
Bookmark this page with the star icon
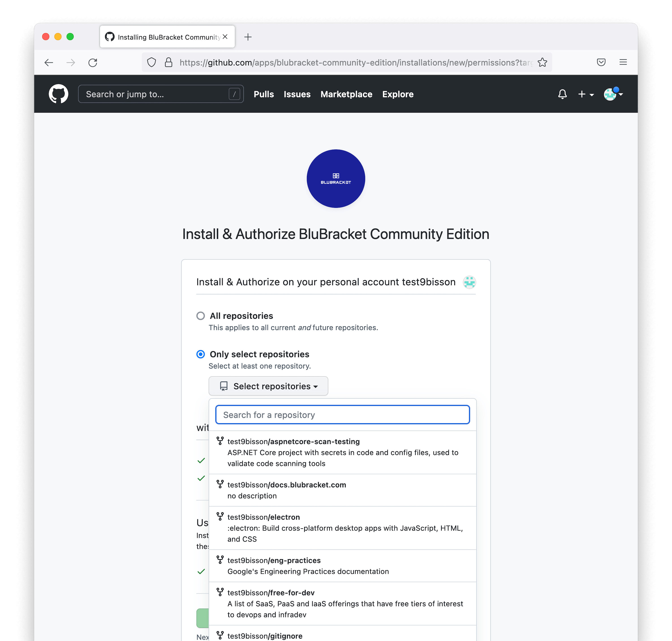tap(543, 62)
